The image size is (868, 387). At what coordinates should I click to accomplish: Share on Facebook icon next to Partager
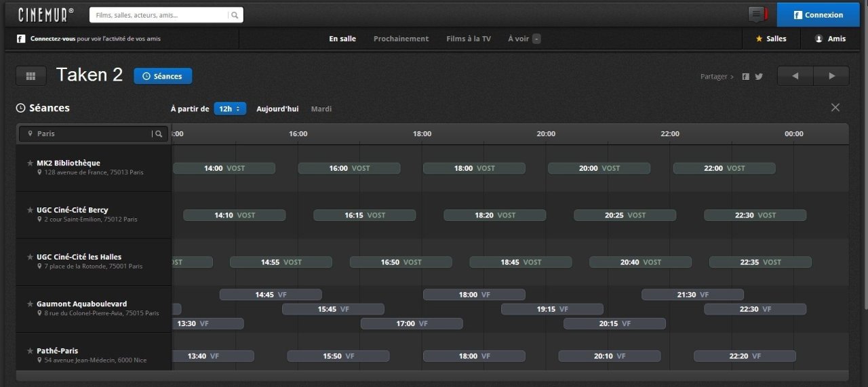pyautogui.click(x=745, y=77)
